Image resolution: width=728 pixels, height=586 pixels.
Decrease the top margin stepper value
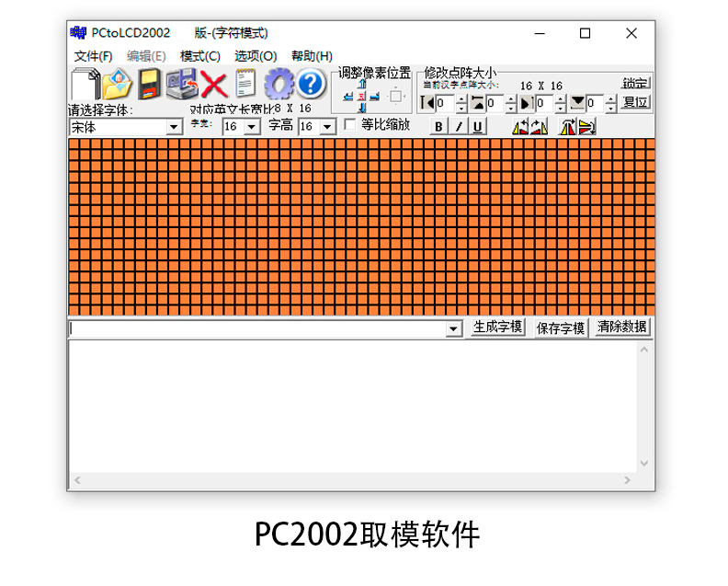click(511, 108)
